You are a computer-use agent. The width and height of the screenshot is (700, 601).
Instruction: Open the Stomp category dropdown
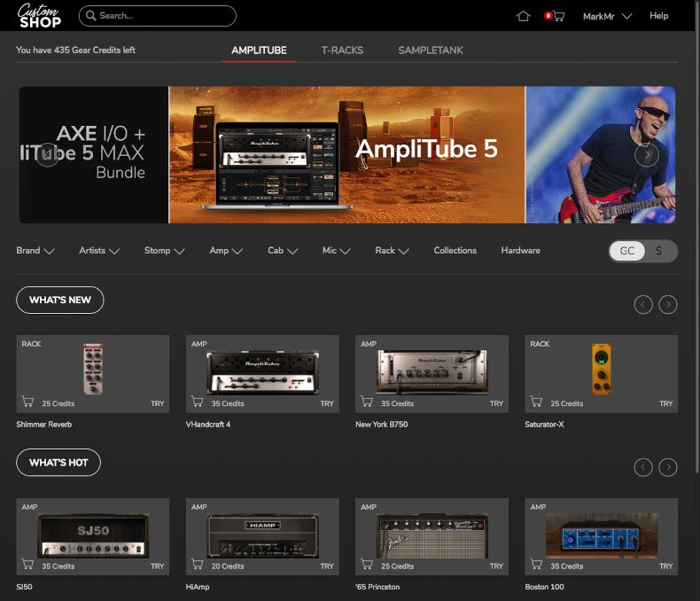tap(164, 251)
